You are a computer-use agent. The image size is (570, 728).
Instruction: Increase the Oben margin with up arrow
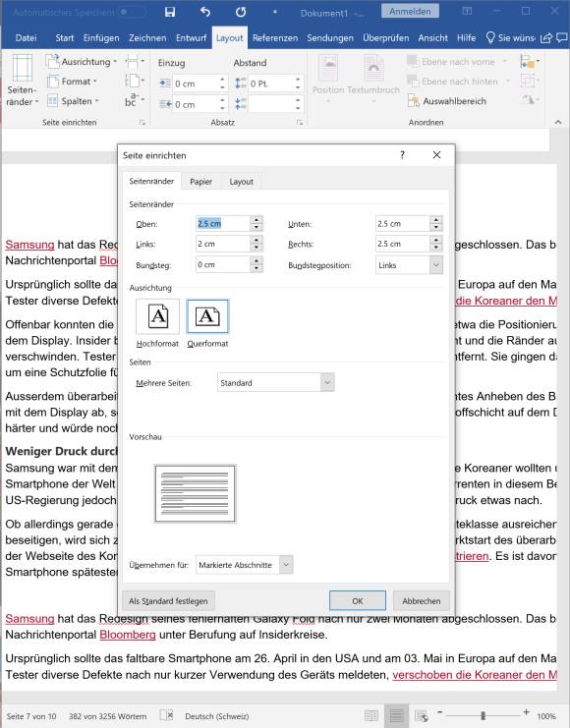pyautogui.click(x=256, y=220)
